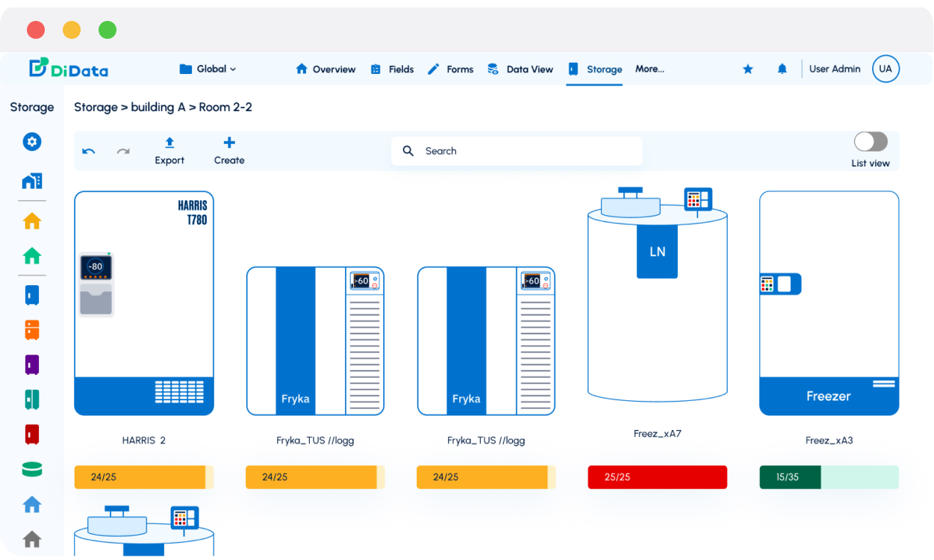Image resolution: width=934 pixels, height=560 pixels.
Task: Click the undo arrow in toolbar
Action: click(x=89, y=152)
